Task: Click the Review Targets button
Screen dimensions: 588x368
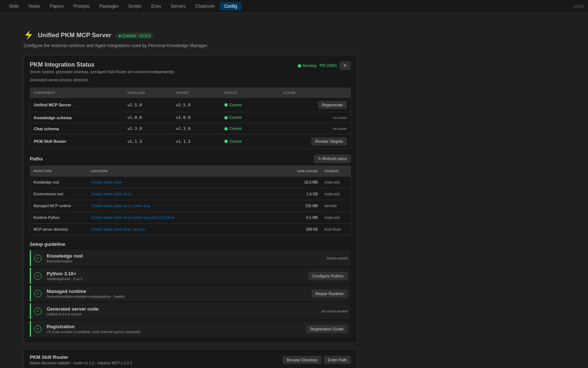Action: tap(329, 141)
